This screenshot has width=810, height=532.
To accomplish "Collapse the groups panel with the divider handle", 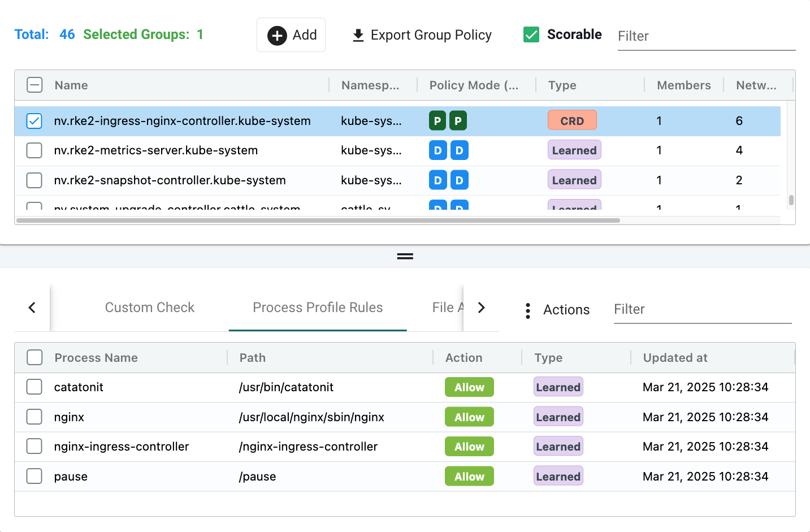I will click(405, 256).
